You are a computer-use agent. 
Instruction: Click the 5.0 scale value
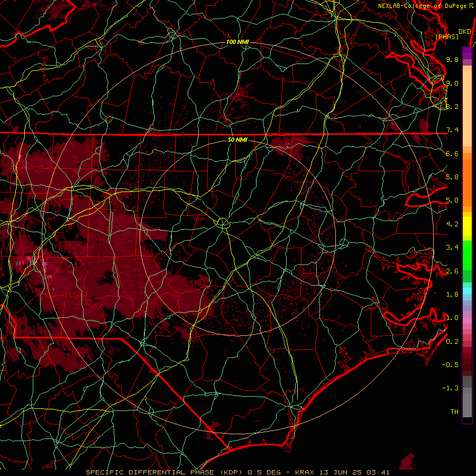pyautogui.click(x=452, y=200)
